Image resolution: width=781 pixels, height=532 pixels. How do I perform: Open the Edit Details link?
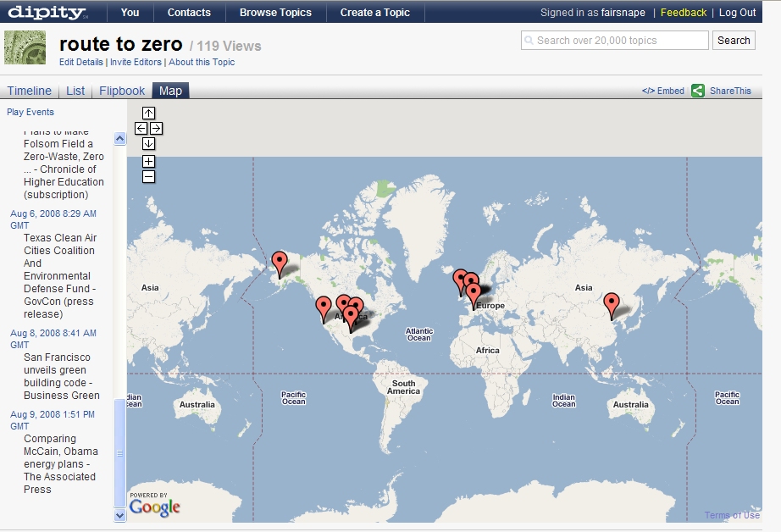[81, 62]
